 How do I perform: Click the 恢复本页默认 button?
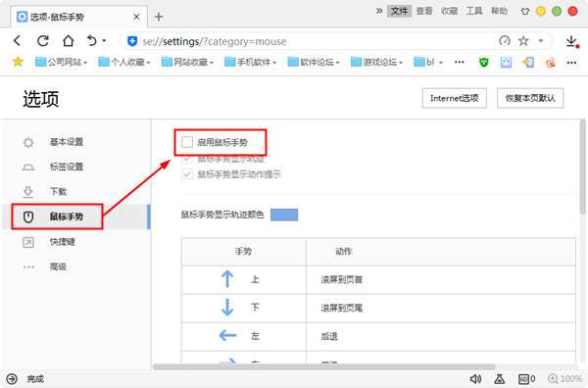click(530, 98)
